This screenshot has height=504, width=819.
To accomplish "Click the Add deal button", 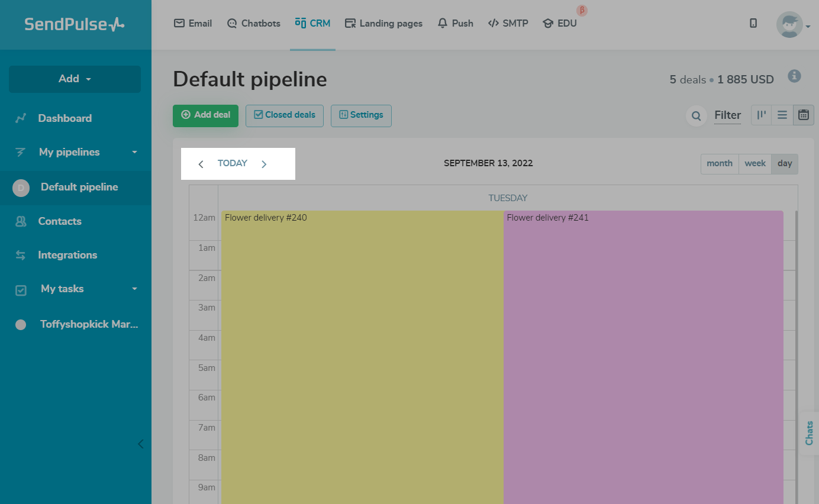I will tap(205, 115).
